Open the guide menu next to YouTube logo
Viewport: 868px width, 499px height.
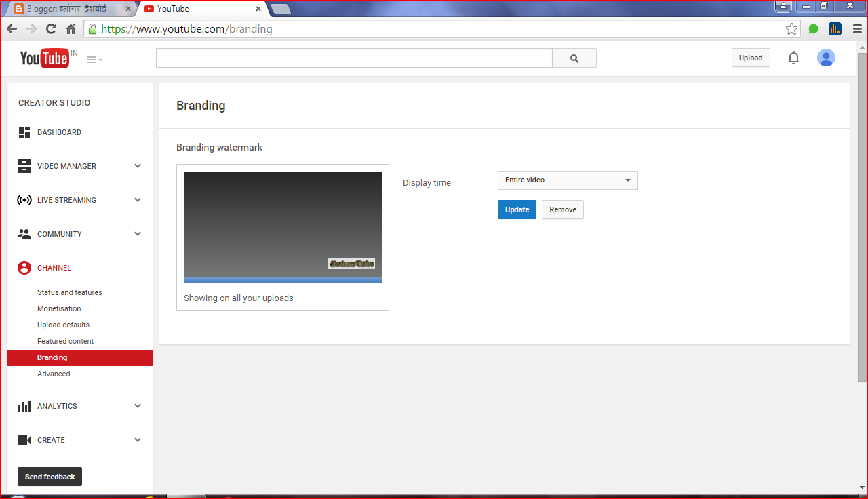[94, 60]
